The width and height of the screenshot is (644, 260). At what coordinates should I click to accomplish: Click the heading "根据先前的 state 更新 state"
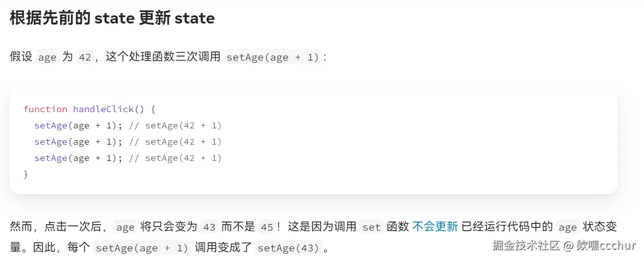tap(112, 19)
